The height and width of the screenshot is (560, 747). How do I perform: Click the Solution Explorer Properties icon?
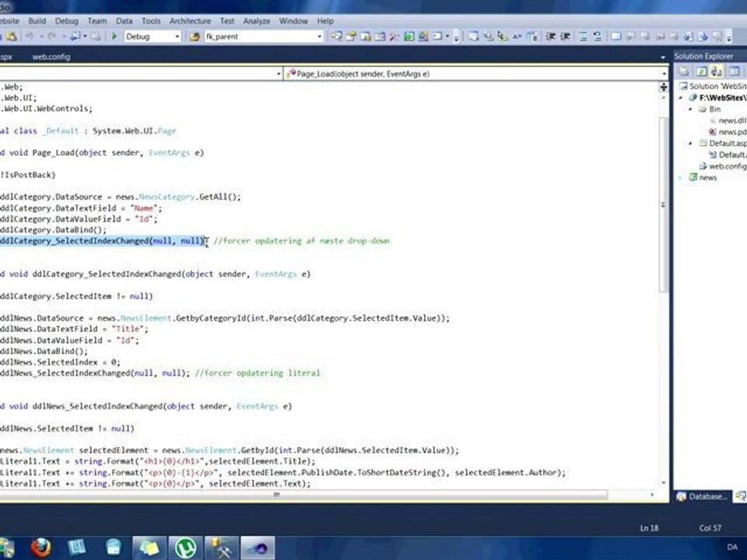(684, 72)
